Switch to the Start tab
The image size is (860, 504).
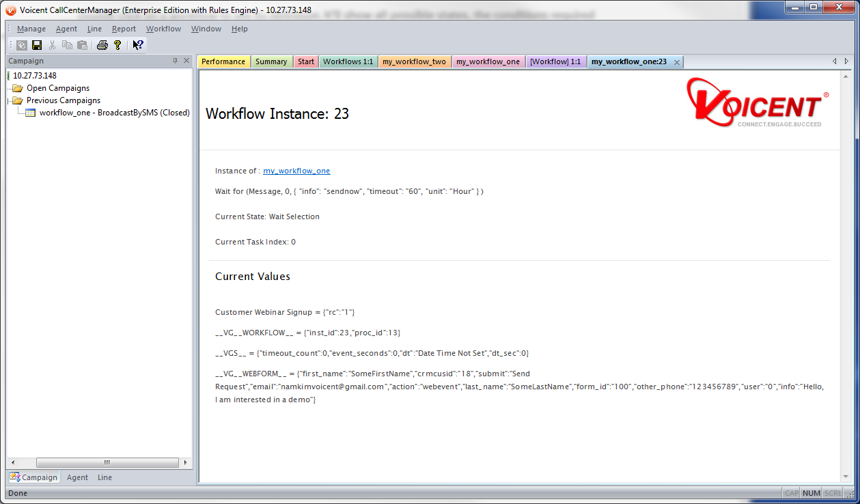pyautogui.click(x=306, y=61)
